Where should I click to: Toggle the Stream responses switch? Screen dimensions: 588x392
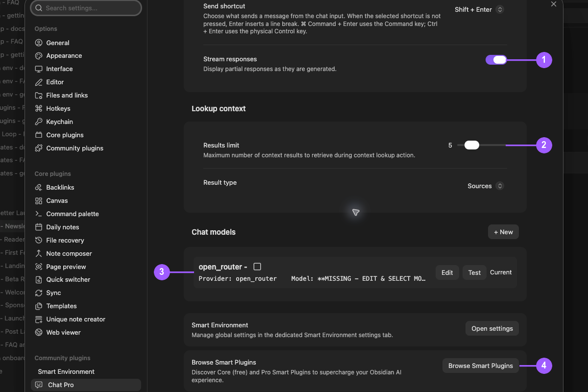click(x=496, y=60)
